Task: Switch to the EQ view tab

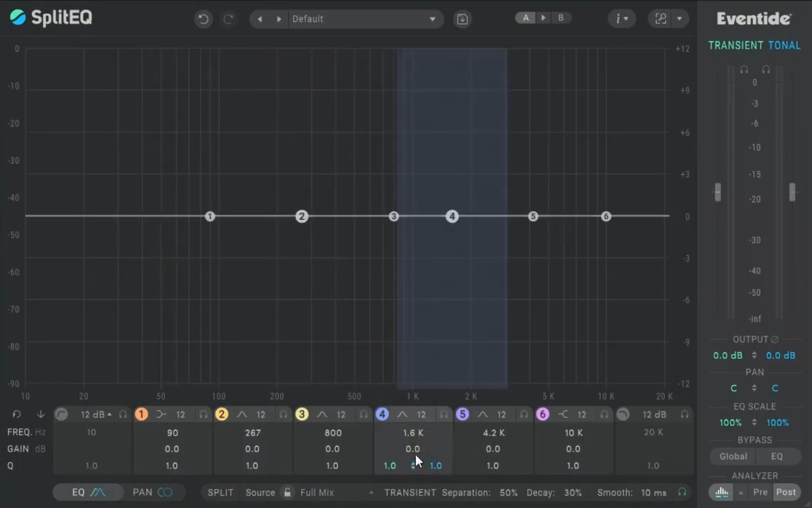Action: point(88,492)
